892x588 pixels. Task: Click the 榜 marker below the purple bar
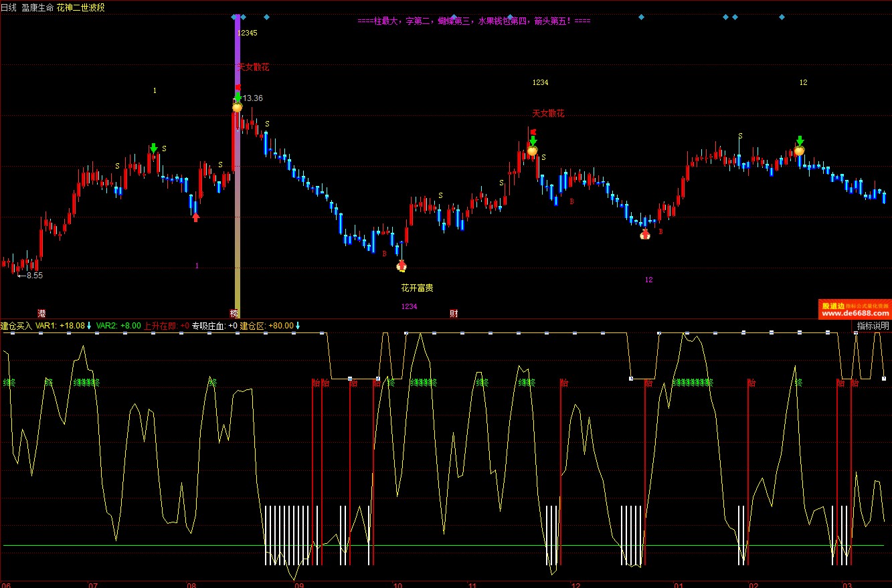click(234, 314)
